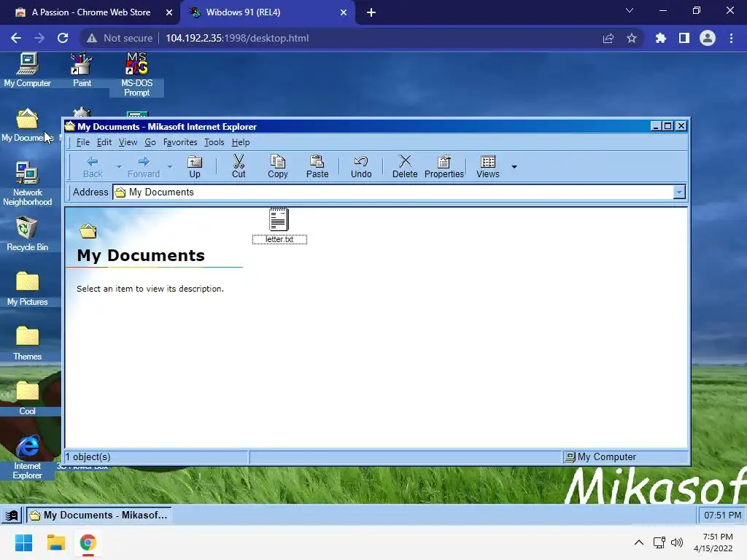Click My Documents taskbar button
The width and height of the screenshot is (747, 560).
point(99,516)
